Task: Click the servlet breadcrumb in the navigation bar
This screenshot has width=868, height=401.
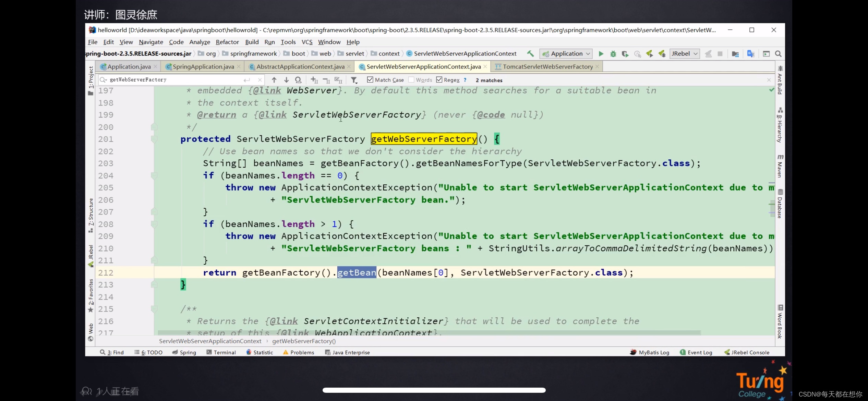Action: point(351,53)
